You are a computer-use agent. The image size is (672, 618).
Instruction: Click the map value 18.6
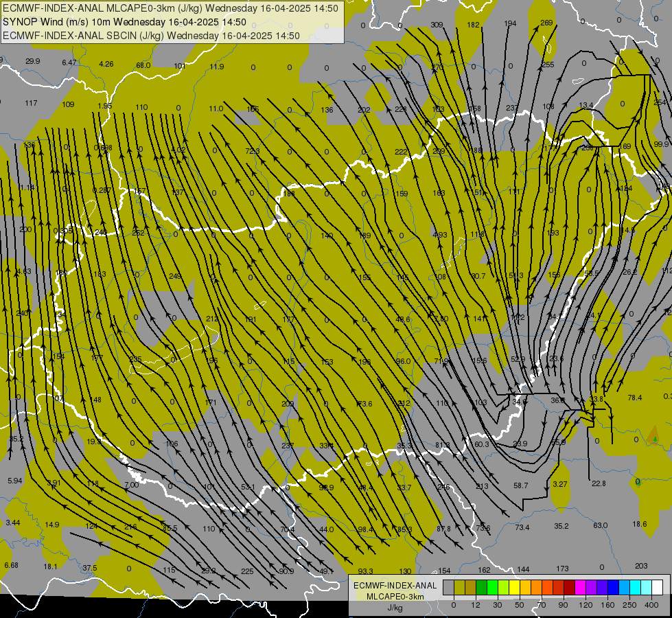(x=640, y=524)
